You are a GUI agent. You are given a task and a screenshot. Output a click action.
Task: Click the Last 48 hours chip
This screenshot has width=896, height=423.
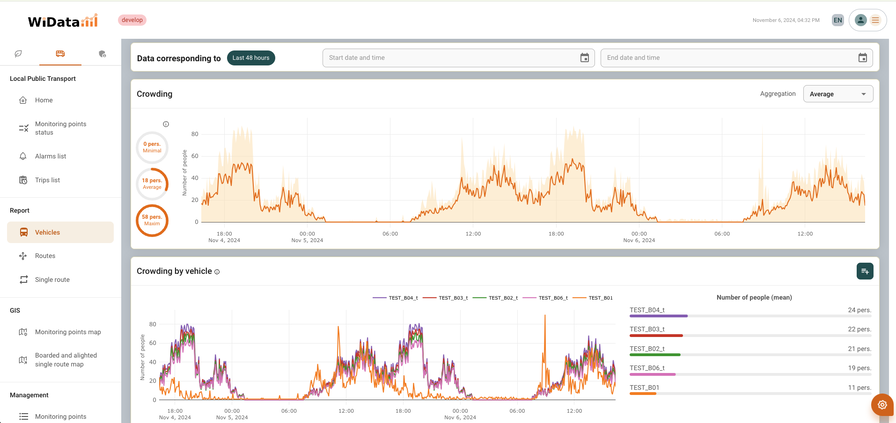[251, 58]
